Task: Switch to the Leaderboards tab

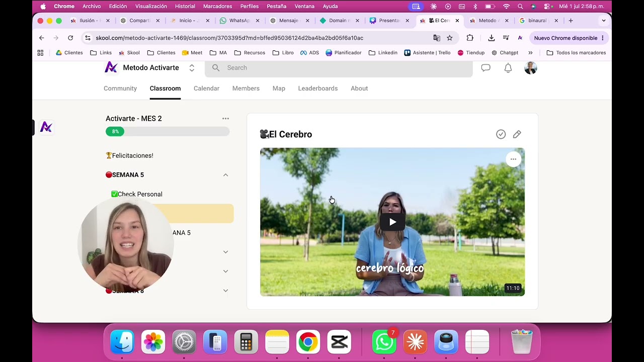Action: 318,88
